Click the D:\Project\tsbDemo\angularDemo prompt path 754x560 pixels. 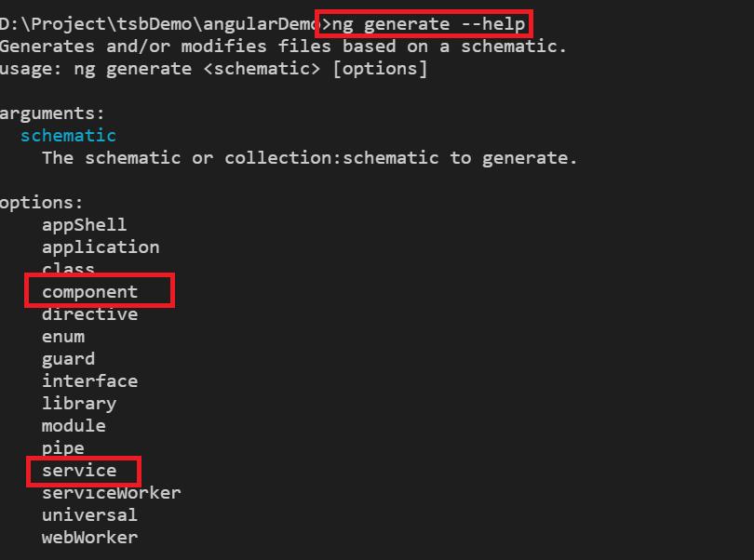pos(157,24)
